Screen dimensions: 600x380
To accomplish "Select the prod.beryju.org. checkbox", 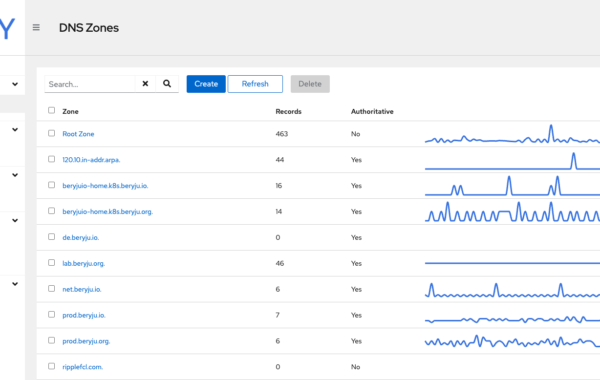I will pos(52,341).
